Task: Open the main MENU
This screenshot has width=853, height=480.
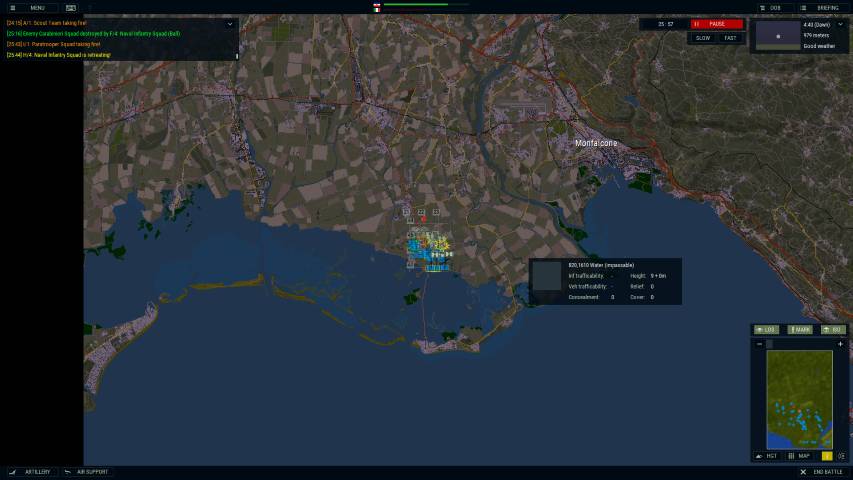Action: [28, 7]
